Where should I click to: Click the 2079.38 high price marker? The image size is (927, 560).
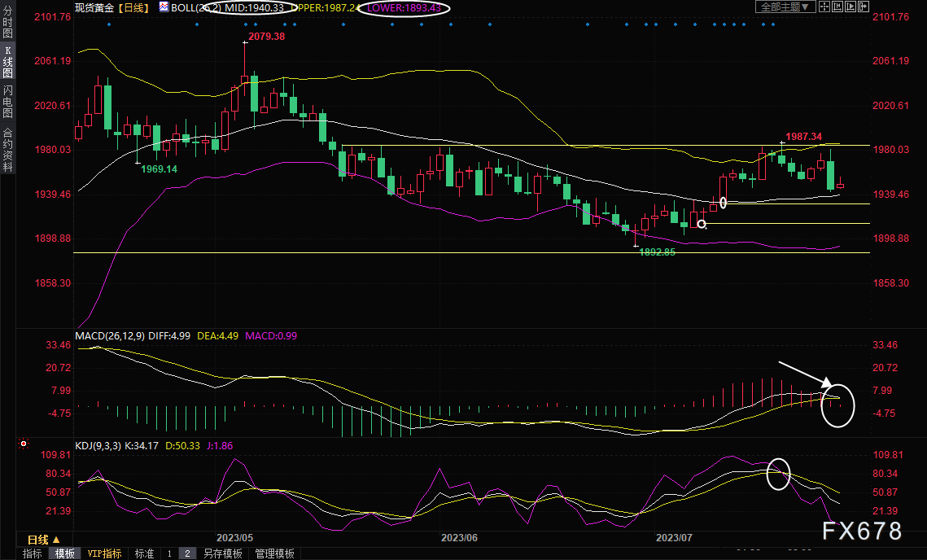click(x=267, y=37)
